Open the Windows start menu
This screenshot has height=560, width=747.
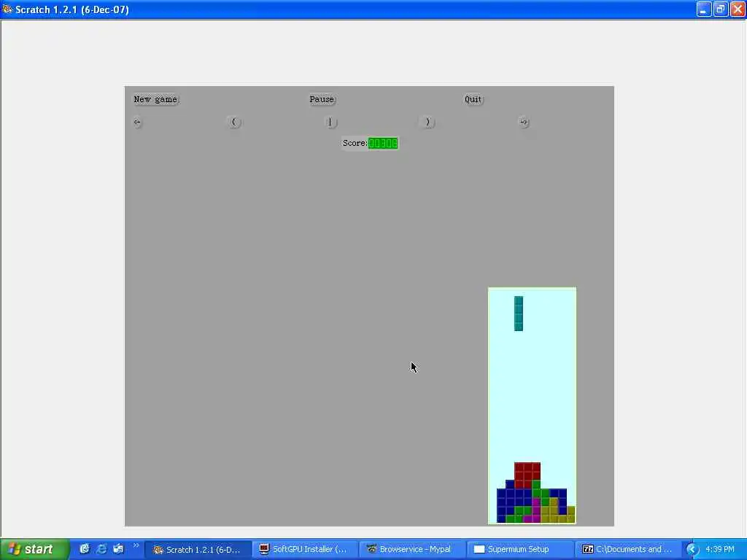[35, 549]
